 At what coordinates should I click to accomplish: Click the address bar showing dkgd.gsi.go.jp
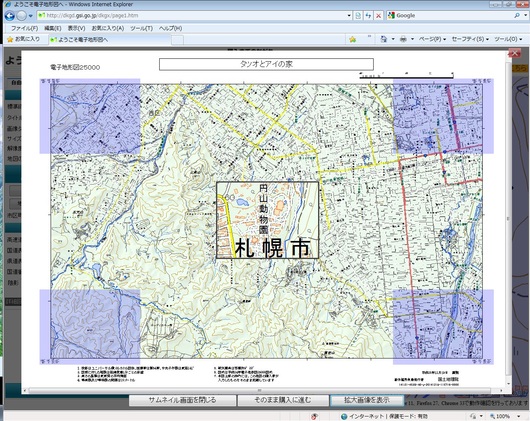coord(194,16)
